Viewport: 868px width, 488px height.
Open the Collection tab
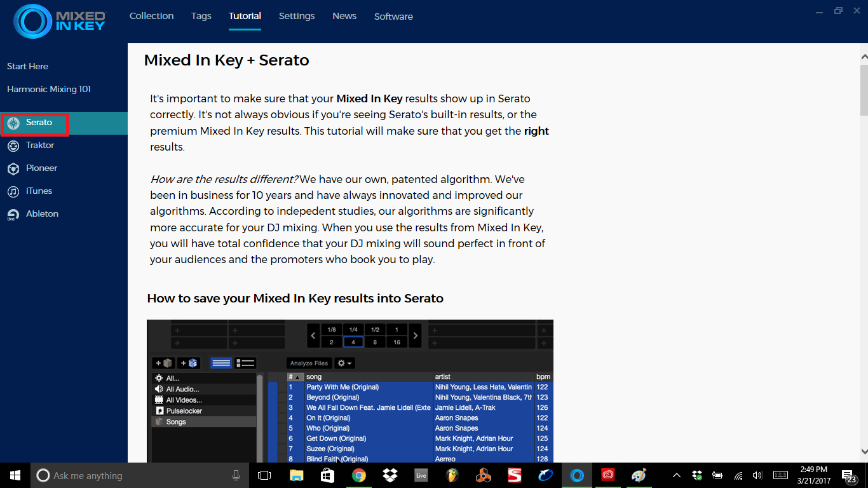point(151,16)
